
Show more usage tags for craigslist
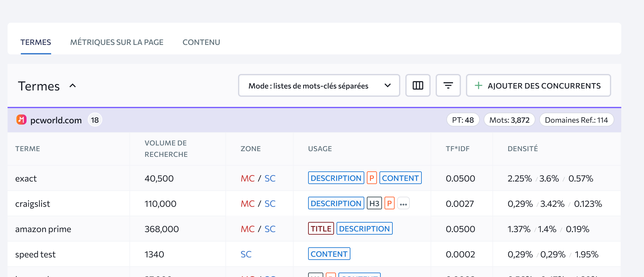pos(403,203)
